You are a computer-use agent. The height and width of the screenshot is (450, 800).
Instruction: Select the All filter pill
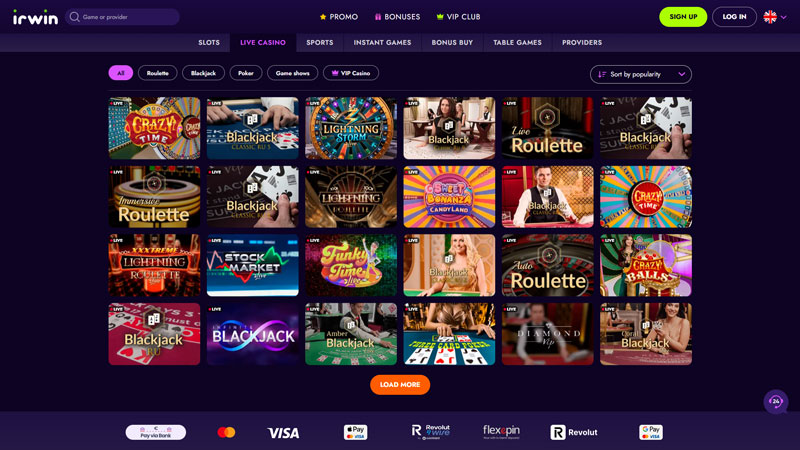click(x=120, y=73)
